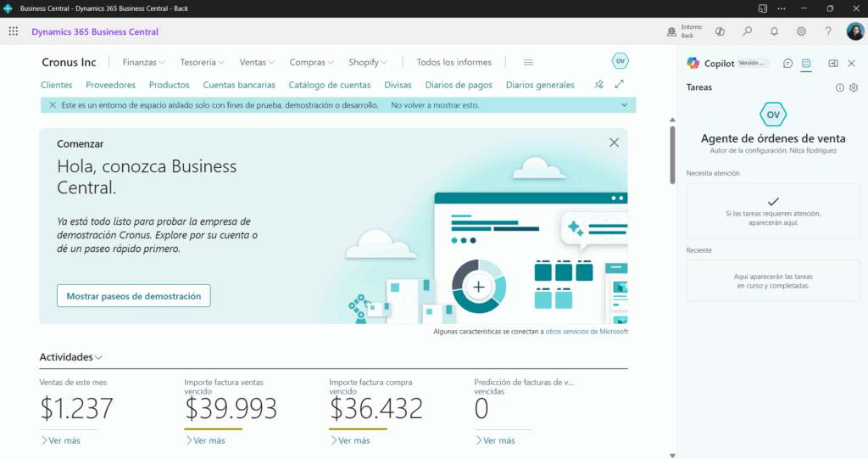
Task: Collapse the Actividades section
Action: point(71,357)
